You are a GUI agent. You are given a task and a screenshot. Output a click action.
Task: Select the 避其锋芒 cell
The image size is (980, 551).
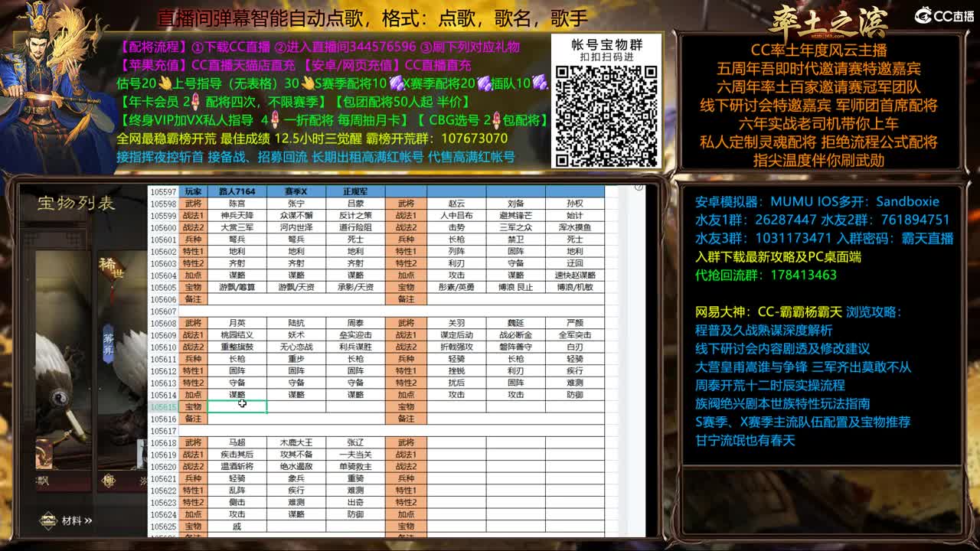click(516, 216)
